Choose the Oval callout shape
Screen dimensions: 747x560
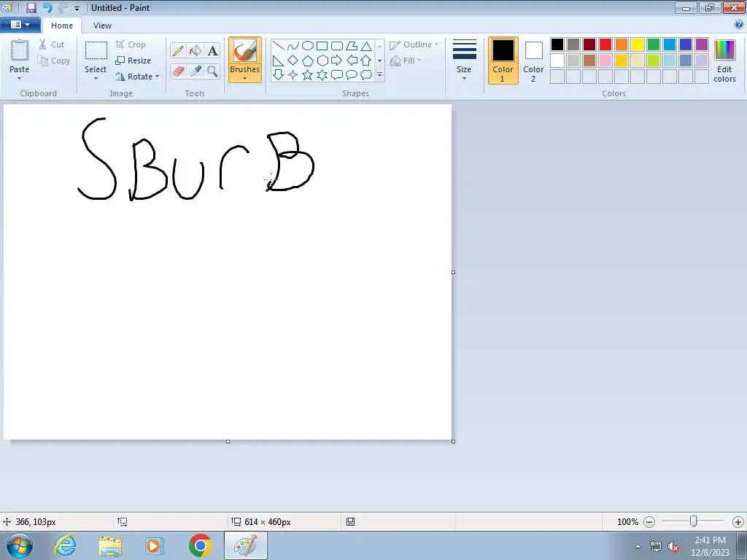[352, 75]
